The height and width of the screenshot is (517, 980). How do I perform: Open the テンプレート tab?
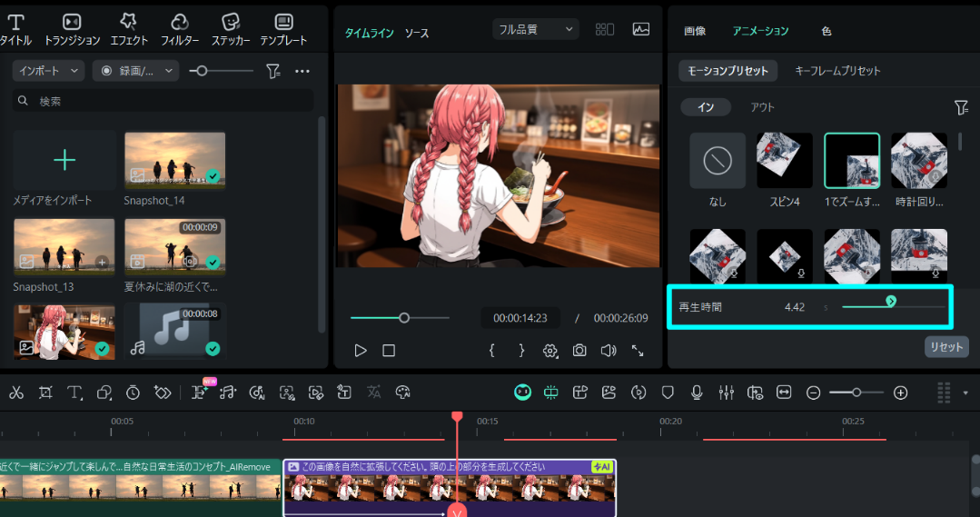click(283, 30)
